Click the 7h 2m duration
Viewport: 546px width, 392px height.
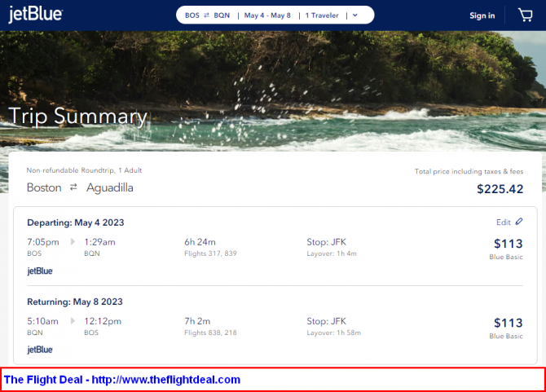pyautogui.click(x=197, y=321)
